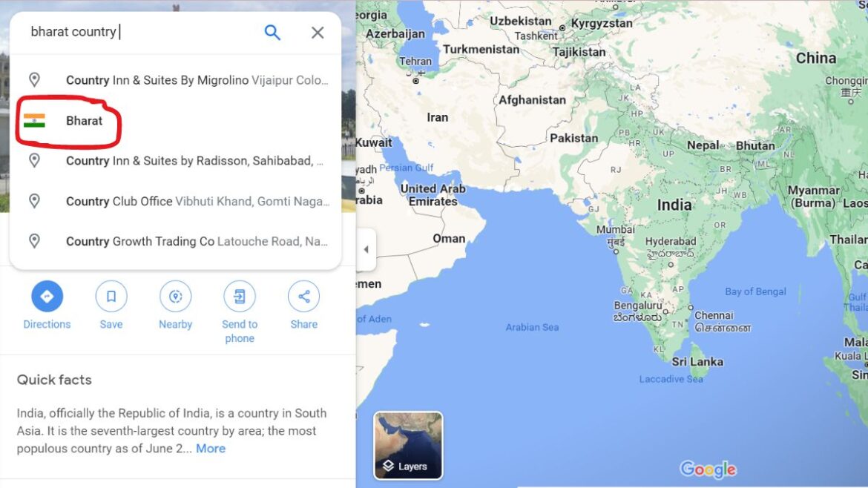Click the Mumbai city label on map
Viewport: 868px width, 488px height.
[615, 229]
